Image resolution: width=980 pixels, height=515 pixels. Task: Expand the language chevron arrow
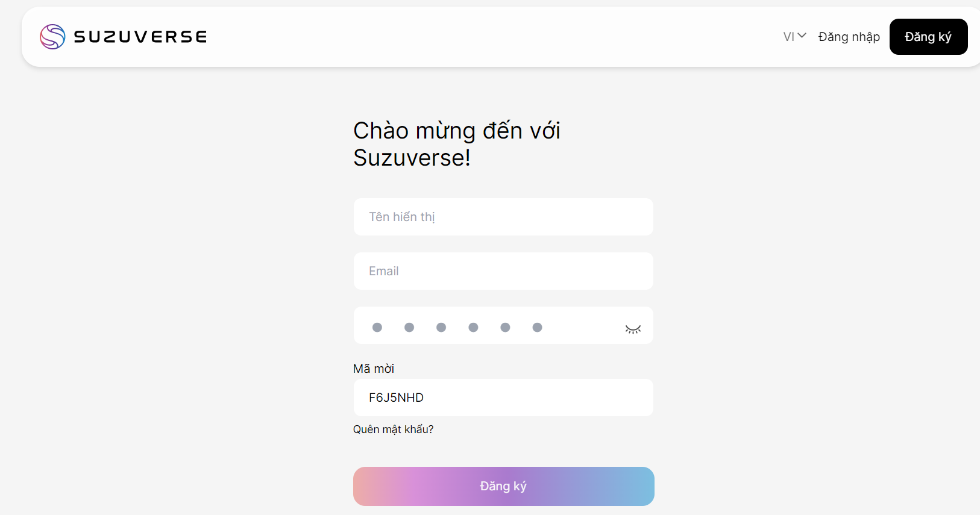point(802,36)
